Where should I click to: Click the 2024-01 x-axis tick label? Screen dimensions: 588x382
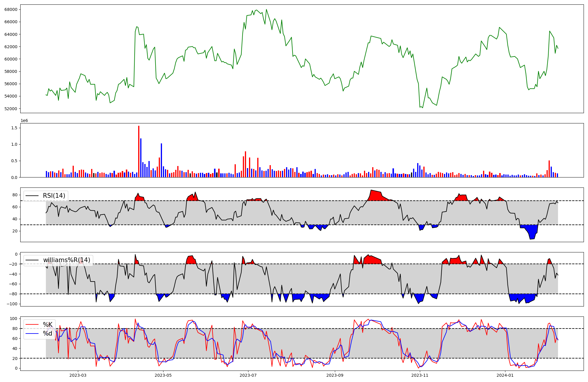tap(505, 375)
